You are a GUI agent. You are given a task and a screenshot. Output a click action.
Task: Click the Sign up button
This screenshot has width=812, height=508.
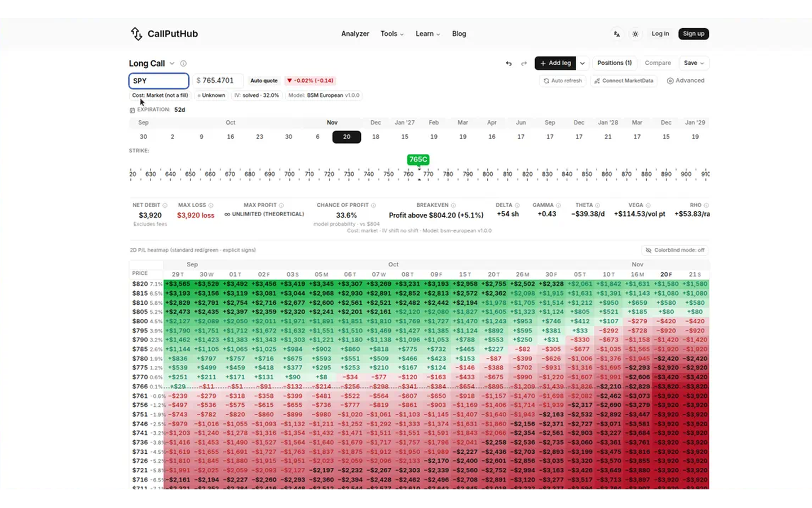[694, 34]
